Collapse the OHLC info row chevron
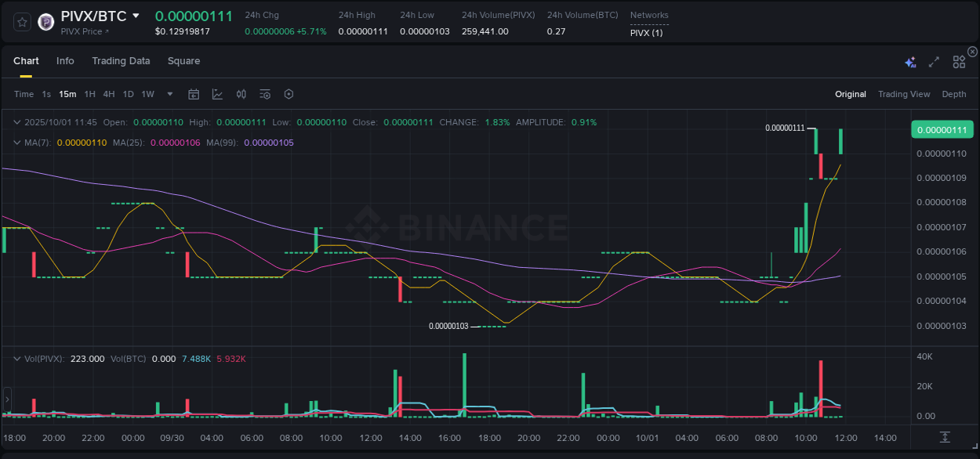This screenshot has height=459, width=980. click(16, 122)
